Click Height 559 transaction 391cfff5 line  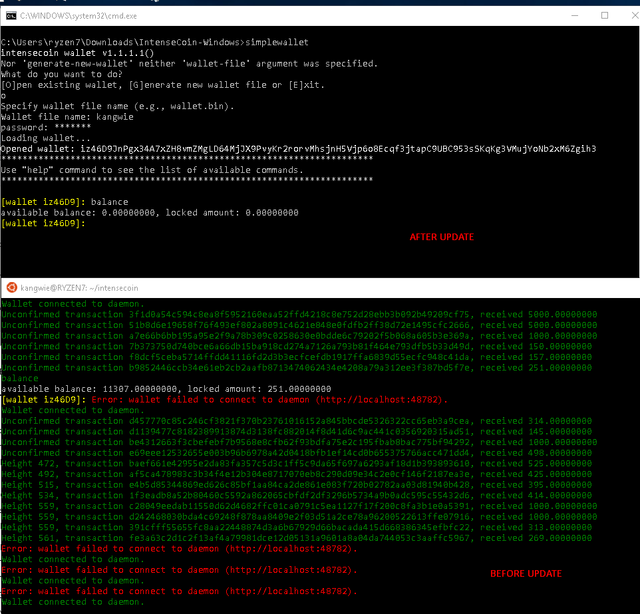[296, 527]
